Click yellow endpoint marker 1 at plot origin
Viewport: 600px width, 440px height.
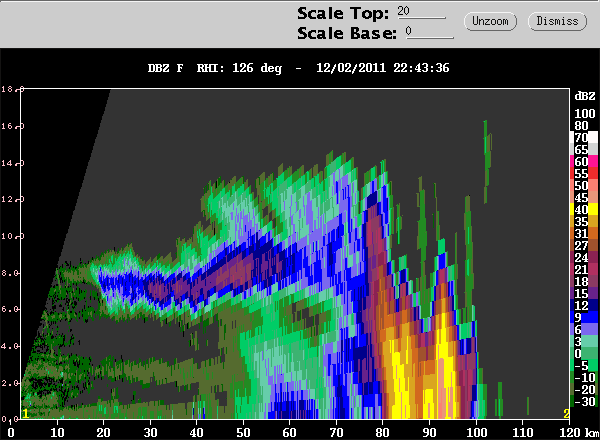click(x=25, y=414)
